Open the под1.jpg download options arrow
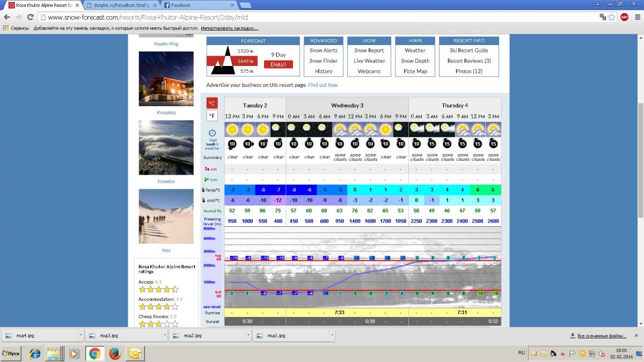644x362 pixels. pos(332,335)
